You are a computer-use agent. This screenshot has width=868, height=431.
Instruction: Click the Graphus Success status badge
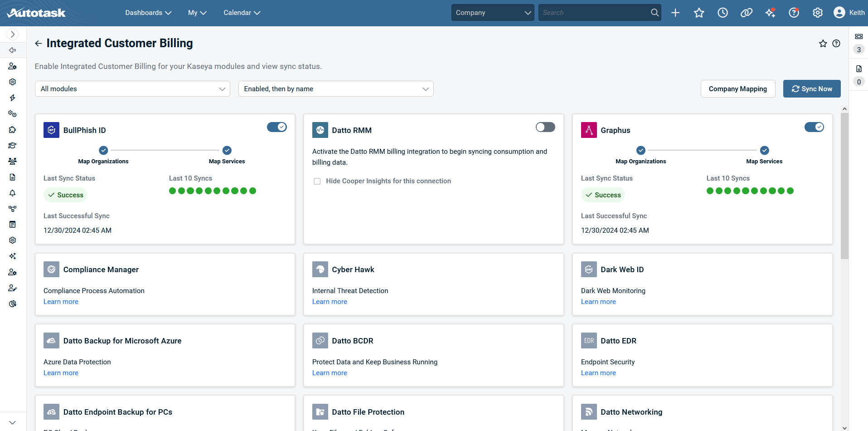[x=603, y=195]
